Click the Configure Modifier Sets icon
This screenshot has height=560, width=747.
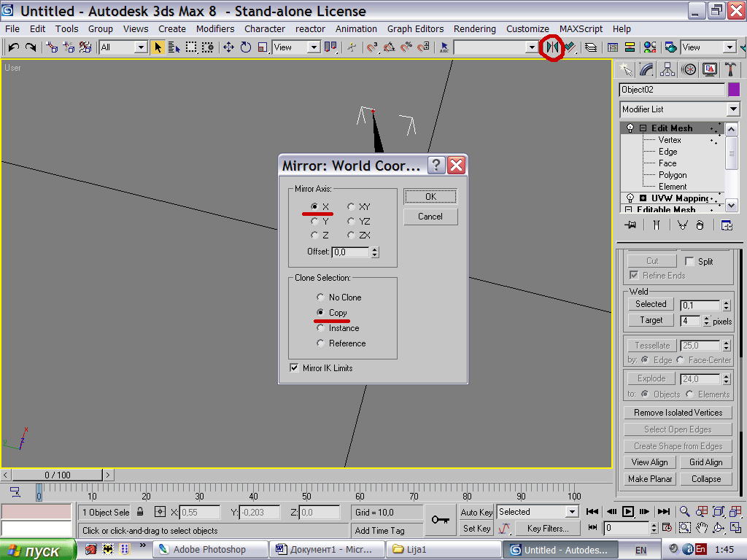727,225
